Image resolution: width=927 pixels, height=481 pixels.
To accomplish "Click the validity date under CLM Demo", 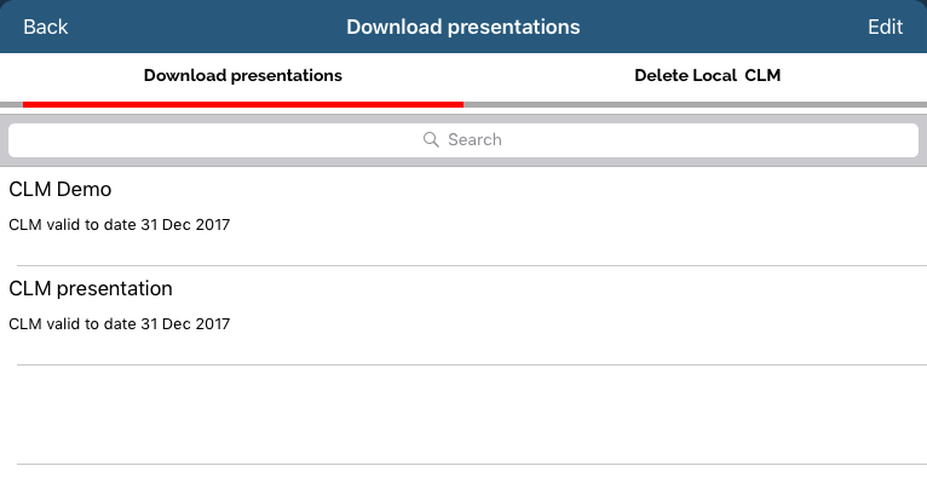I will [x=119, y=225].
